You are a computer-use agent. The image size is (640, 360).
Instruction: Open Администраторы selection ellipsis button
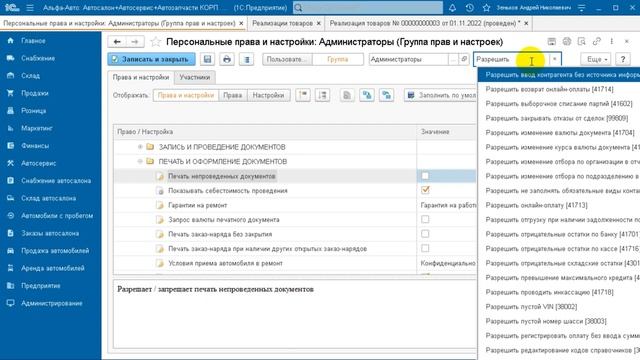453,59
